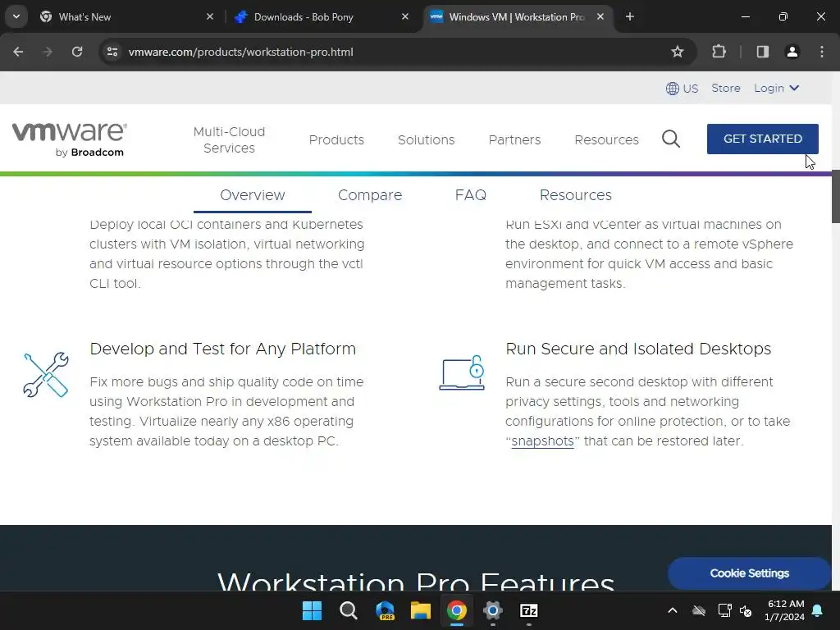Follow the snapshots hyperlink
This screenshot has height=630, width=840.
pos(542,441)
